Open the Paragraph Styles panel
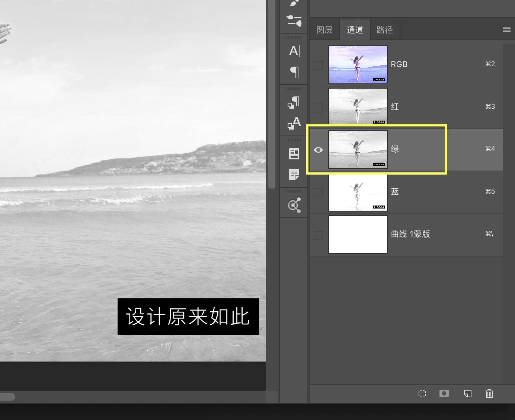515x420 pixels. click(294, 102)
